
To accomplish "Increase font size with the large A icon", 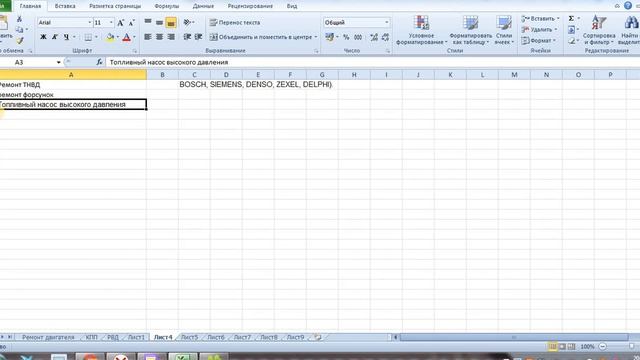I will (120, 23).
